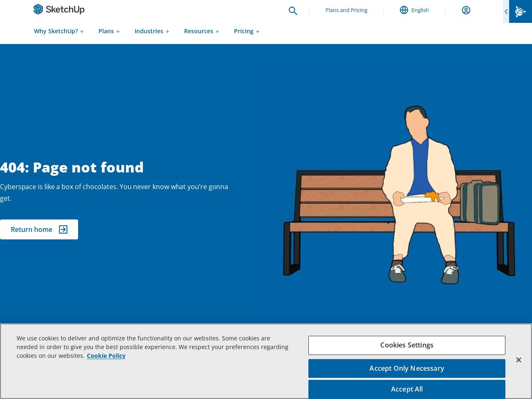The image size is (532, 399).
Task: Click the 404: Page not found heading
Action: 72,167
